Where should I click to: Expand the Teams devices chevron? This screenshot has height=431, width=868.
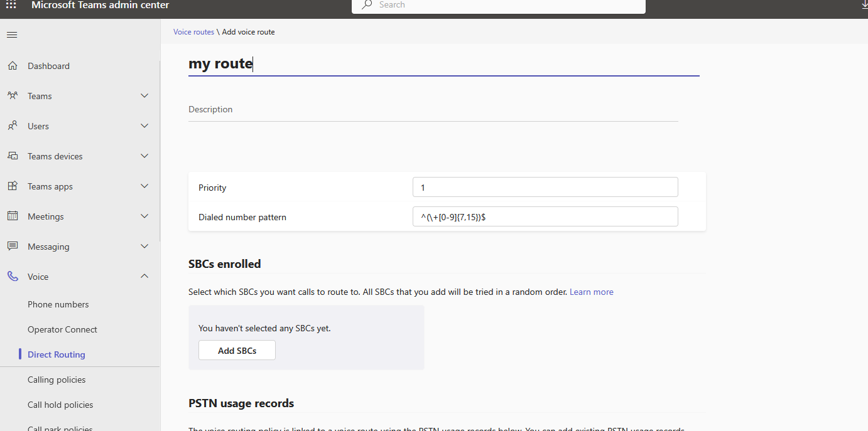144,156
